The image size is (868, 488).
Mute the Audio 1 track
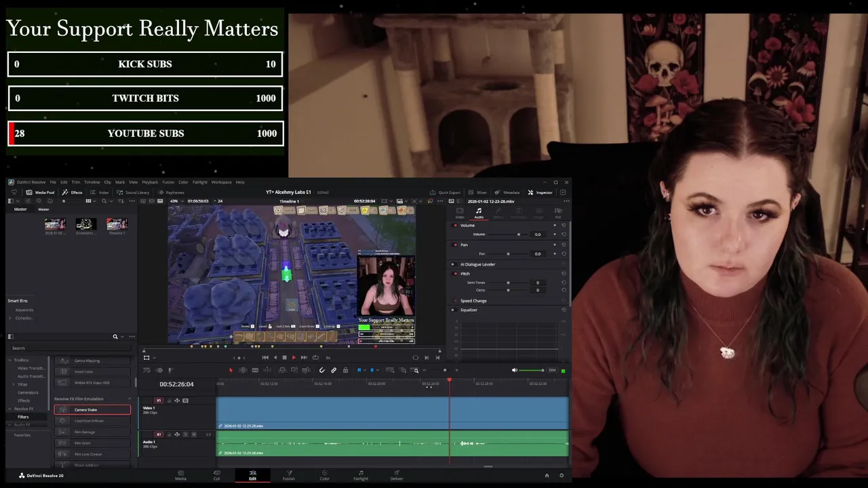coord(194,434)
